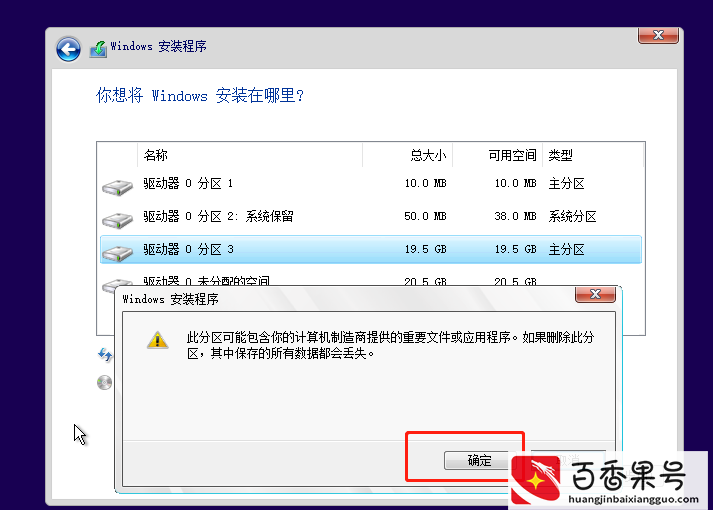Click the refresh icon below the list
The height and width of the screenshot is (510, 713).
[x=105, y=355]
